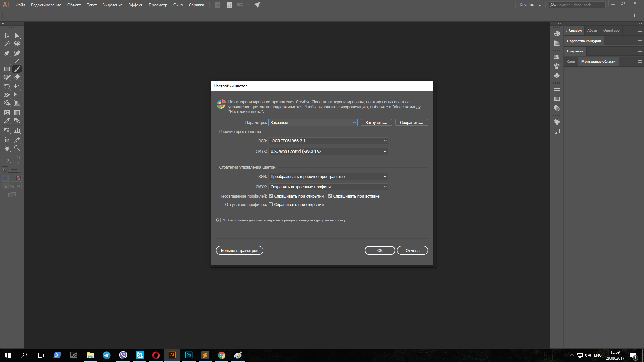Viewport: 644px width, 362px height.
Task: Select the Eraser tool
Action: 17,77
